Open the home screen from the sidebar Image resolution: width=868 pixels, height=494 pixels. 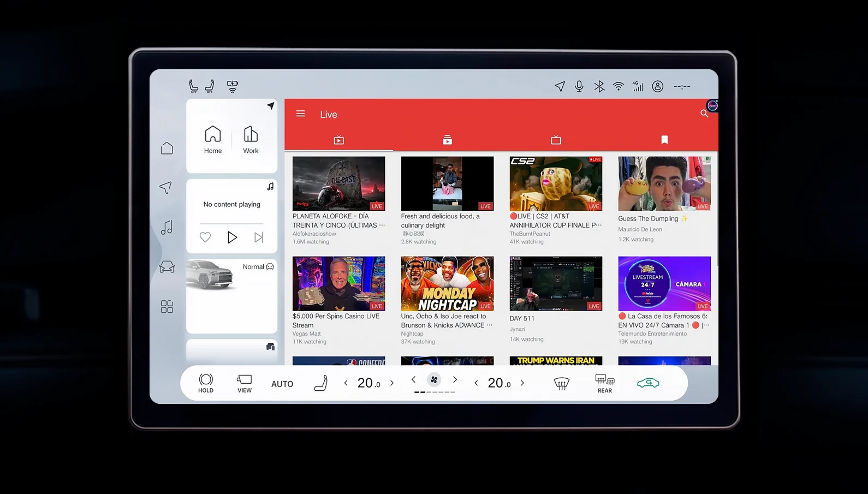[167, 148]
